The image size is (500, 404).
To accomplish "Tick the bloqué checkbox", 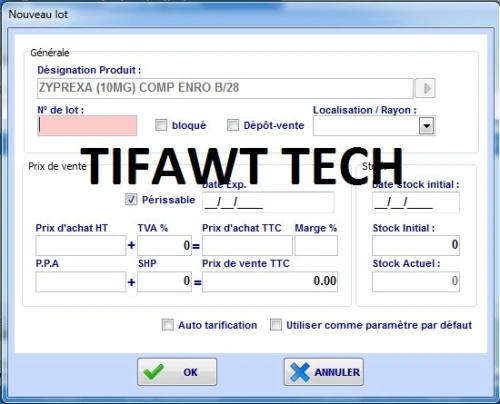I will pos(161,125).
